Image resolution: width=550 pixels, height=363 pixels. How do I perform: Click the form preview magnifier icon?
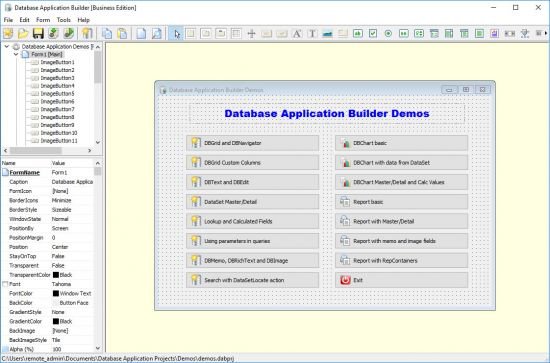click(156, 34)
